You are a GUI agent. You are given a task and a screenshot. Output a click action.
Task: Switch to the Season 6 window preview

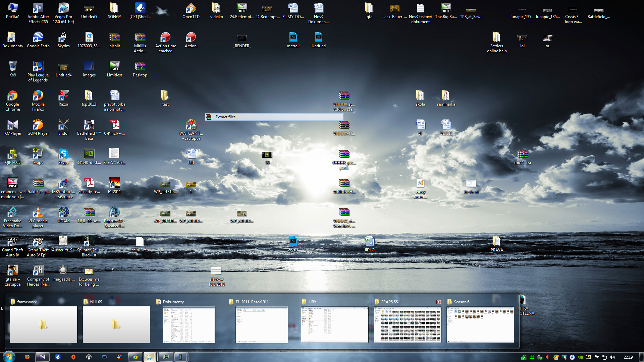(480, 324)
